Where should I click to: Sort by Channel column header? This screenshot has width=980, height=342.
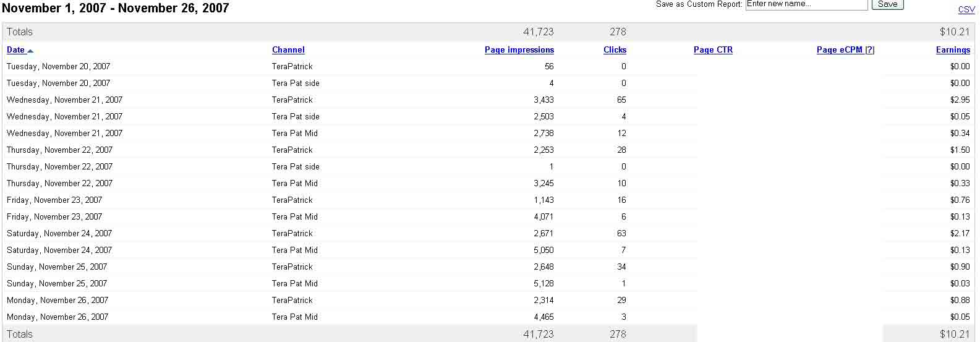point(288,50)
